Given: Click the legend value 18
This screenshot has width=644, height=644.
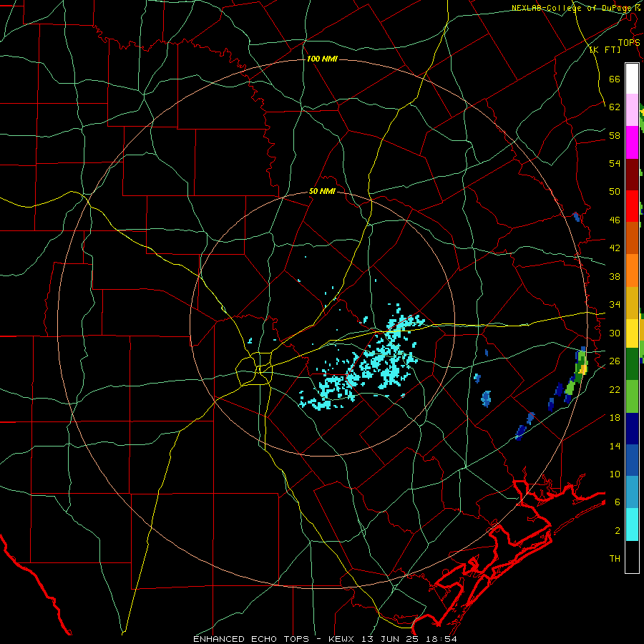Looking at the screenshot, I should [x=615, y=418].
